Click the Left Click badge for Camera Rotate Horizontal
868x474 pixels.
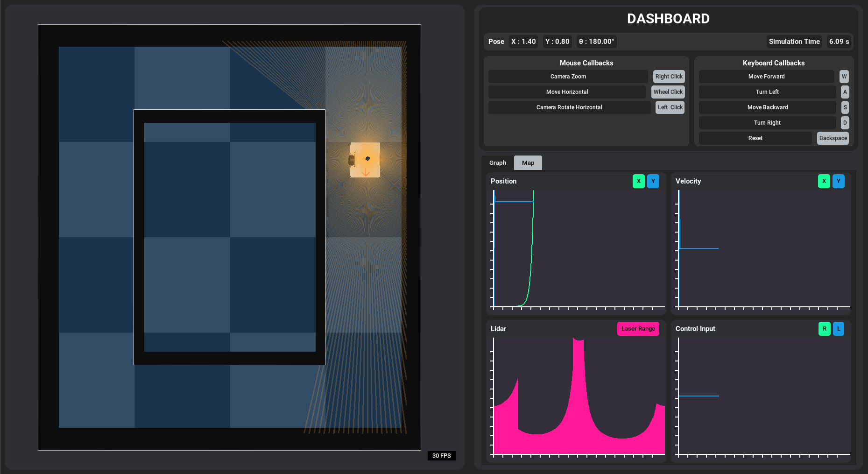(670, 107)
